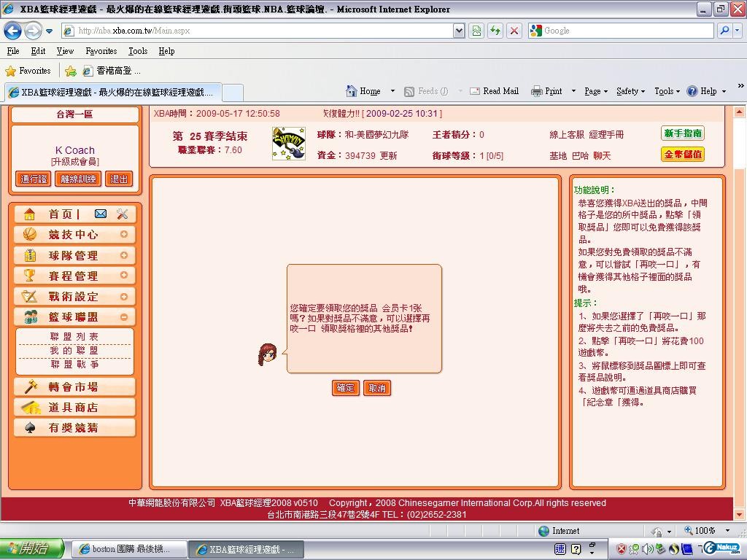The width and height of the screenshot is (747, 560).
Task: Open the 有獎競猜 sidebar item
Action: [75, 427]
